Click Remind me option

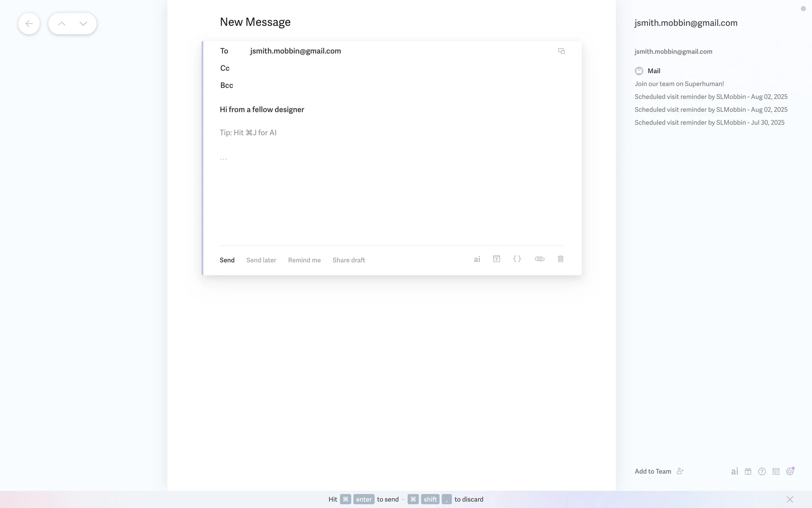point(304,260)
